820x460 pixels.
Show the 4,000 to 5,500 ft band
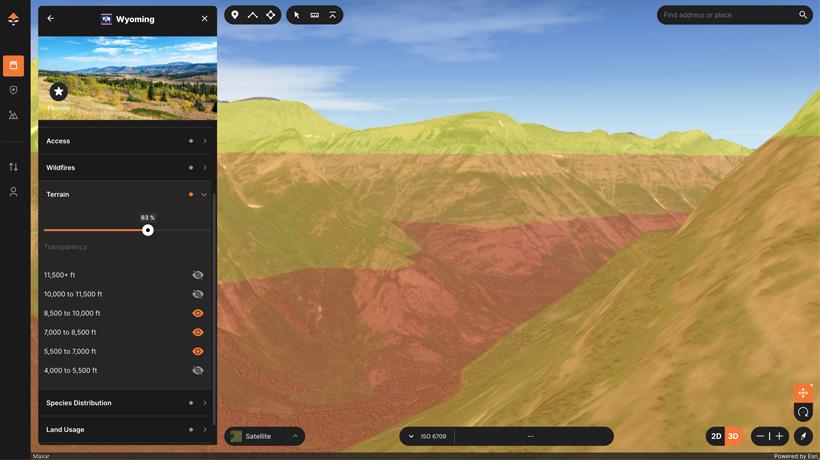click(197, 370)
